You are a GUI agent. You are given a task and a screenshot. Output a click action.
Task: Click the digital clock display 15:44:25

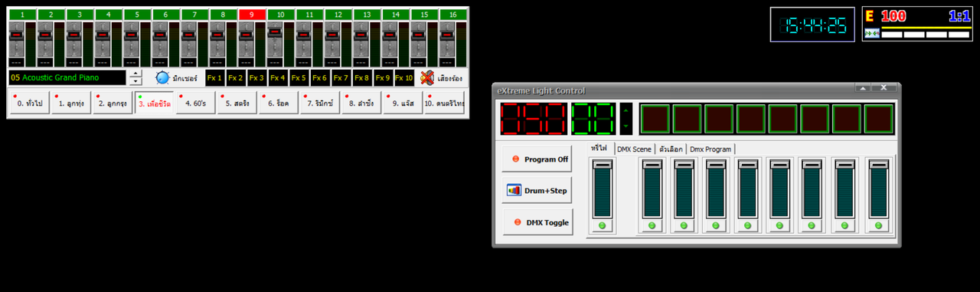[x=812, y=25]
